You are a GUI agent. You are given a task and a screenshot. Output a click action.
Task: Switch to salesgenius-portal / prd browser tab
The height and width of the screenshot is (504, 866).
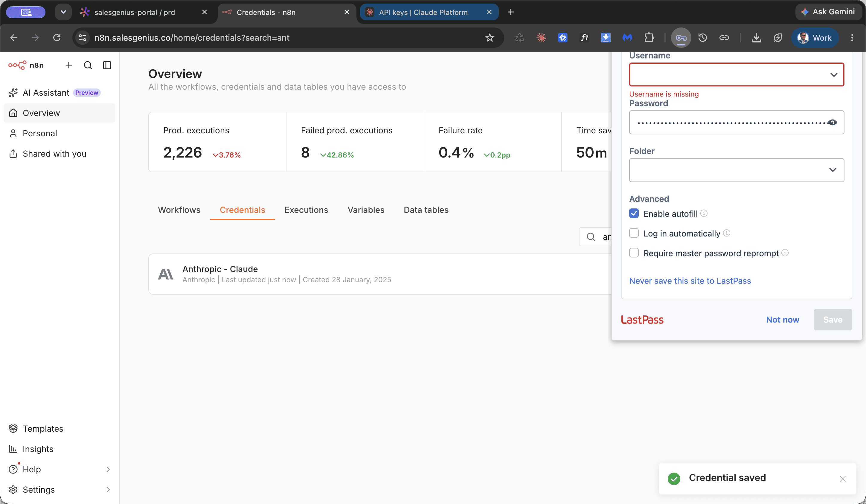(135, 12)
